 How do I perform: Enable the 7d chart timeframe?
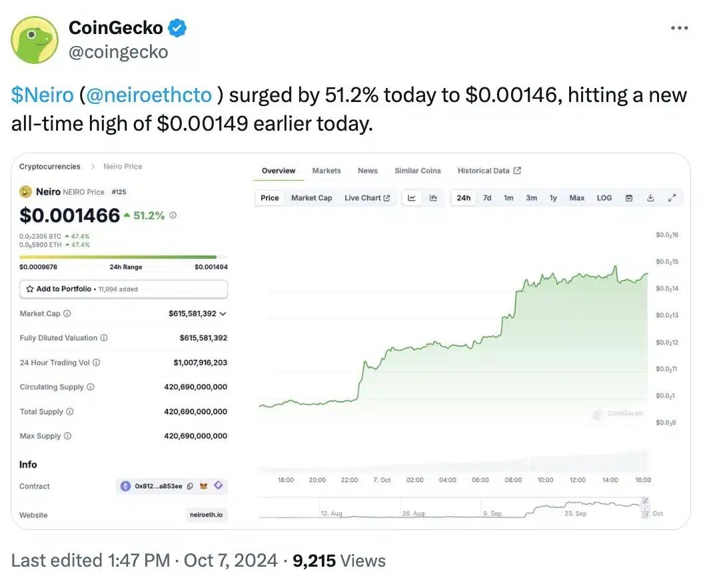[487, 197]
